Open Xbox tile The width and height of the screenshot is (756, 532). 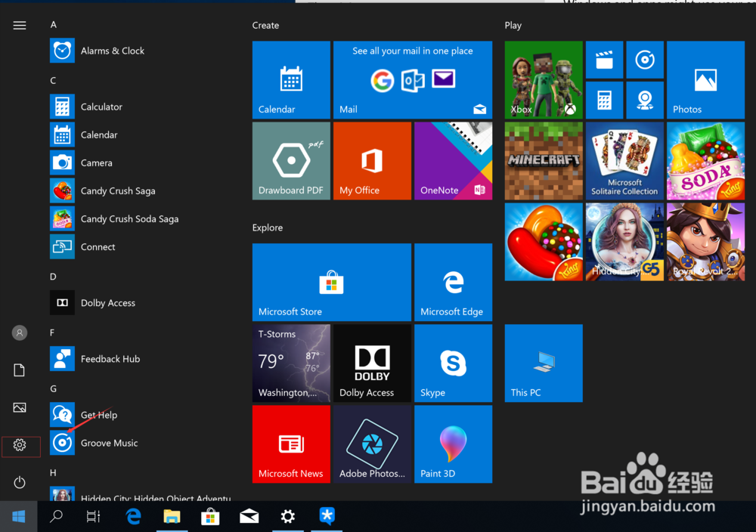tap(544, 80)
